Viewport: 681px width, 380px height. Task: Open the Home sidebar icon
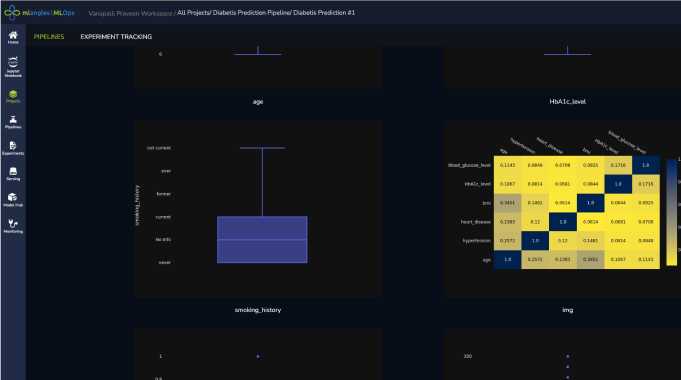(x=13, y=37)
